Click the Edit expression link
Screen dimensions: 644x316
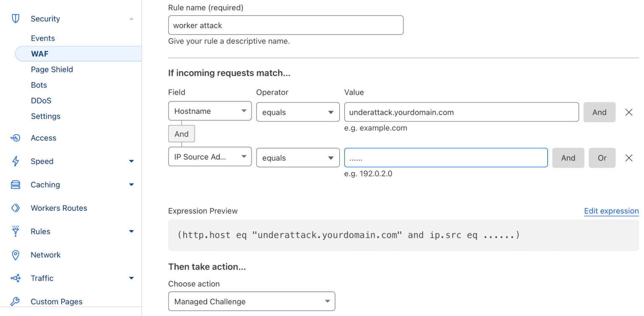[x=611, y=211]
